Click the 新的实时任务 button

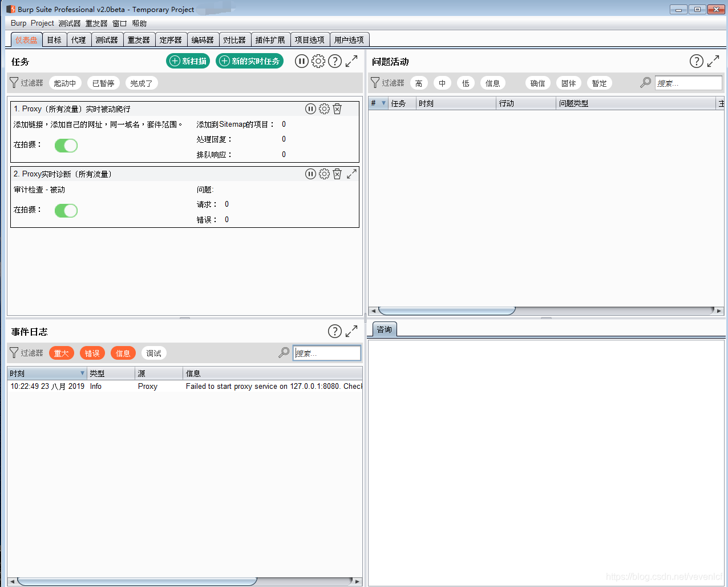coord(249,61)
